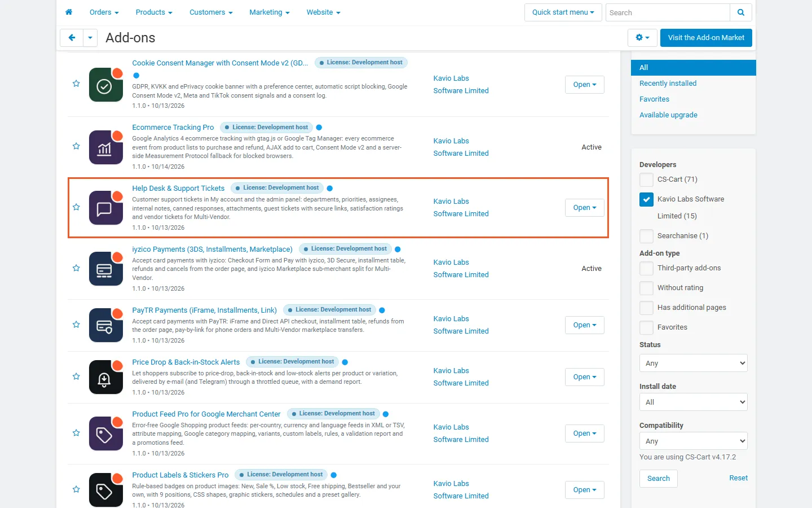Open the Website menu

click(x=323, y=12)
